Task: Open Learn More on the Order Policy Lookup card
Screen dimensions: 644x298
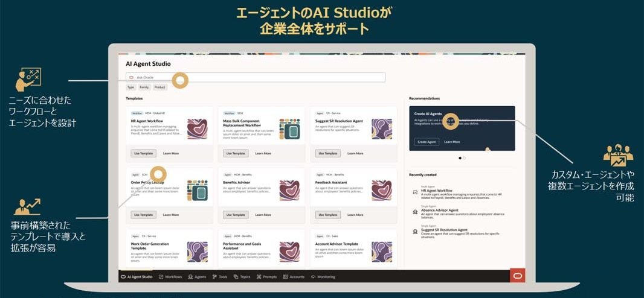Action: 171,215
